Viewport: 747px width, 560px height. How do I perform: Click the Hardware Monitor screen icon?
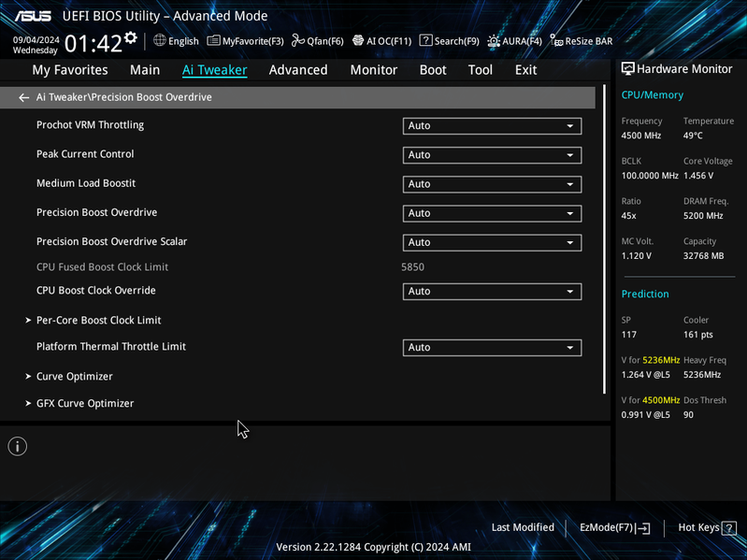click(628, 69)
